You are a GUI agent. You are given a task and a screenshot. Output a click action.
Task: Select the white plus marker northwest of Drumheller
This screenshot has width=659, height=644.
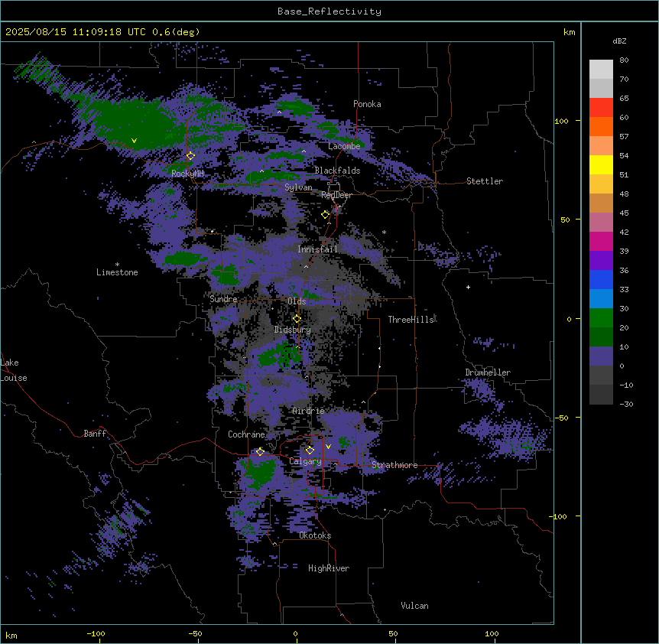pos(468,287)
